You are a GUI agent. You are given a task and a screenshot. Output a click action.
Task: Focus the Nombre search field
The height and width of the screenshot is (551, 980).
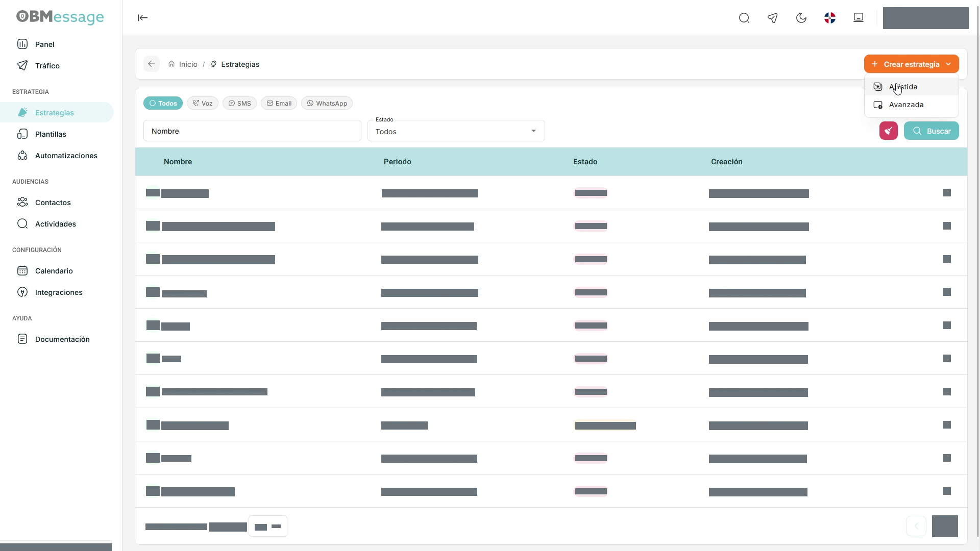point(252,131)
